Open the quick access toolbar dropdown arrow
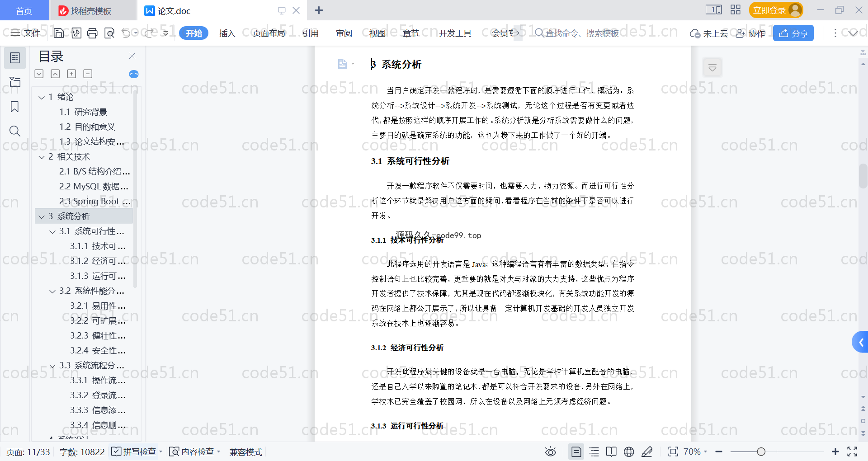Viewport: 868px width, 461px height. 166,33
